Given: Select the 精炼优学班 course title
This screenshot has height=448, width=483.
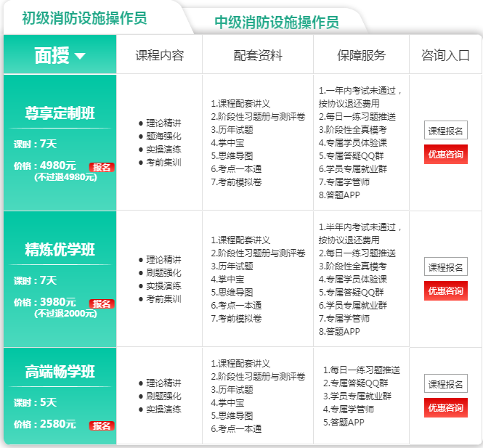Looking at the screenshot, I should tap(60, 251).
